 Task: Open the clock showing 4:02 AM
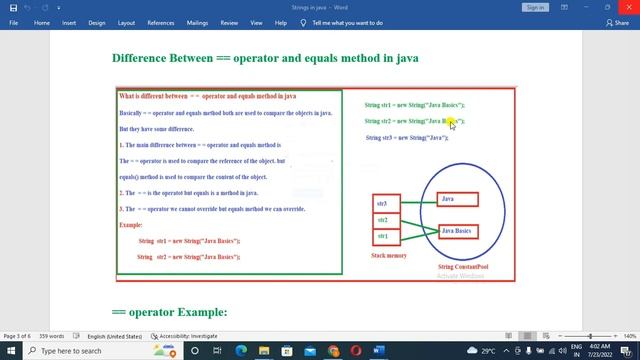[600, 351]
